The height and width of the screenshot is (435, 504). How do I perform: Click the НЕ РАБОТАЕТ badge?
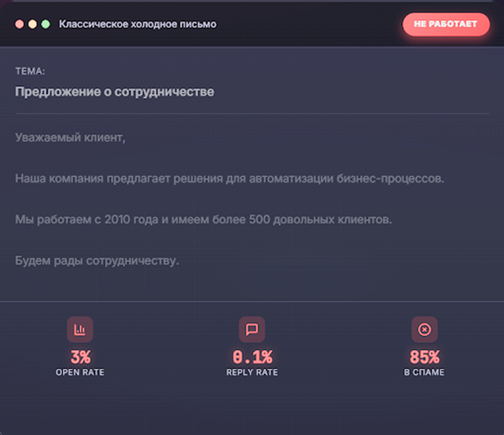[446, 24]
